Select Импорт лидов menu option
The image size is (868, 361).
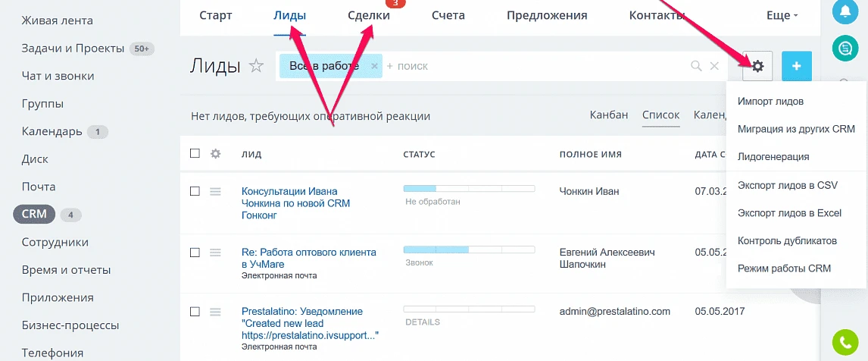(x=770, y=101)
